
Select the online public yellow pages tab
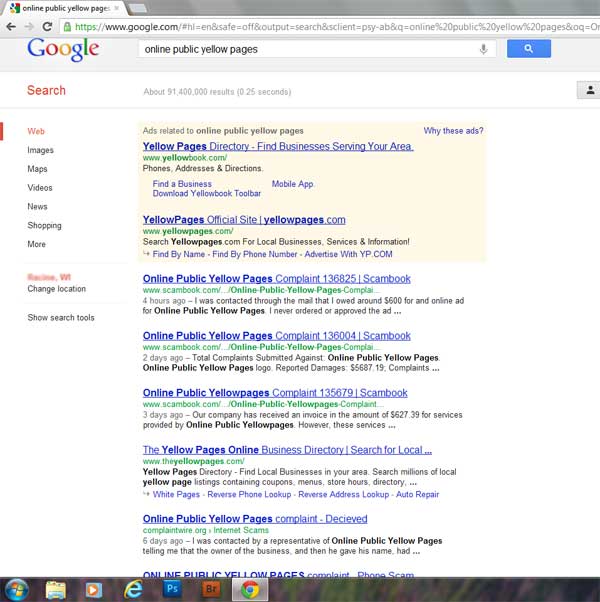63,8
